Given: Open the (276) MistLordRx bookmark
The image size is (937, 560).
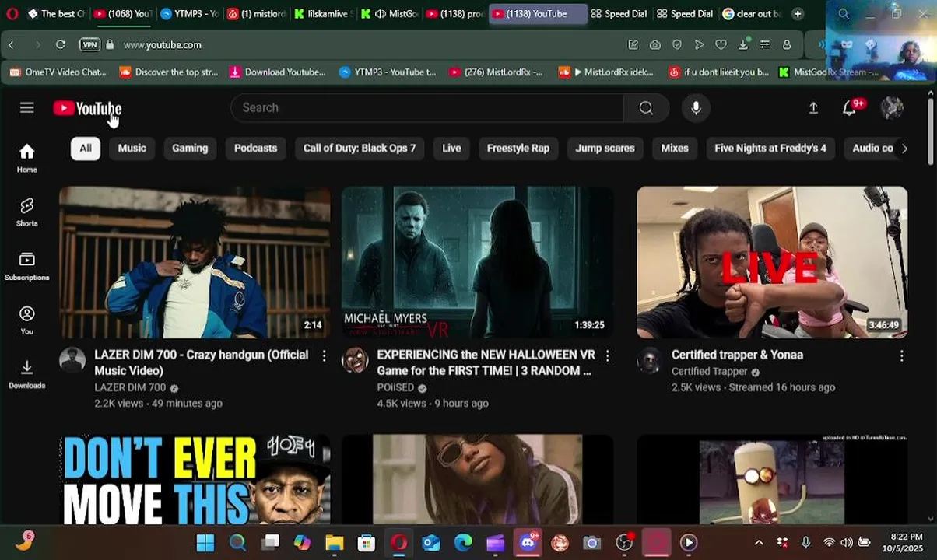Looking at the screenshot, I should click(496, 72).
